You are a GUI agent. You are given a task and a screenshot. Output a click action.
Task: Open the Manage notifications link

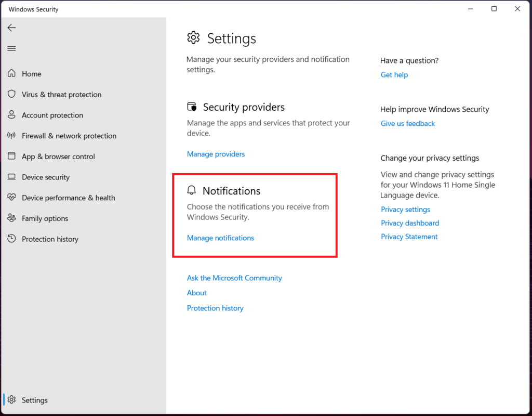[x=220, y=238]
